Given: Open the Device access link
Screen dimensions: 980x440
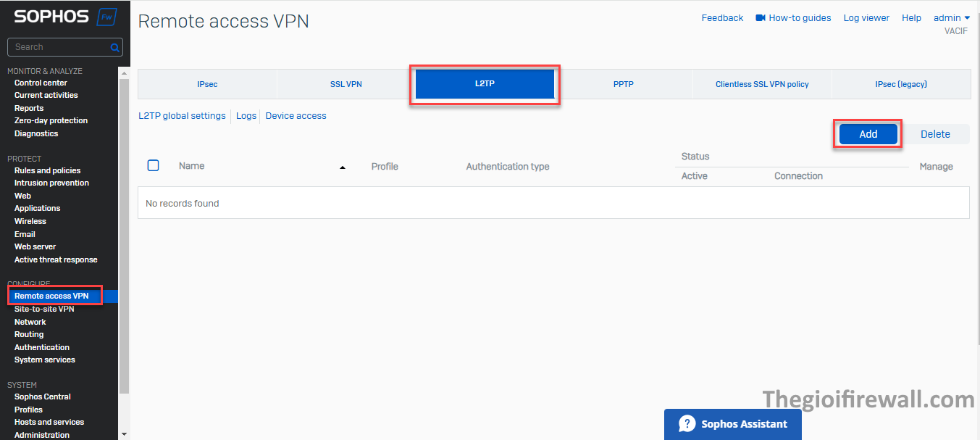Looking at the screenshot, I should (296, 116).
